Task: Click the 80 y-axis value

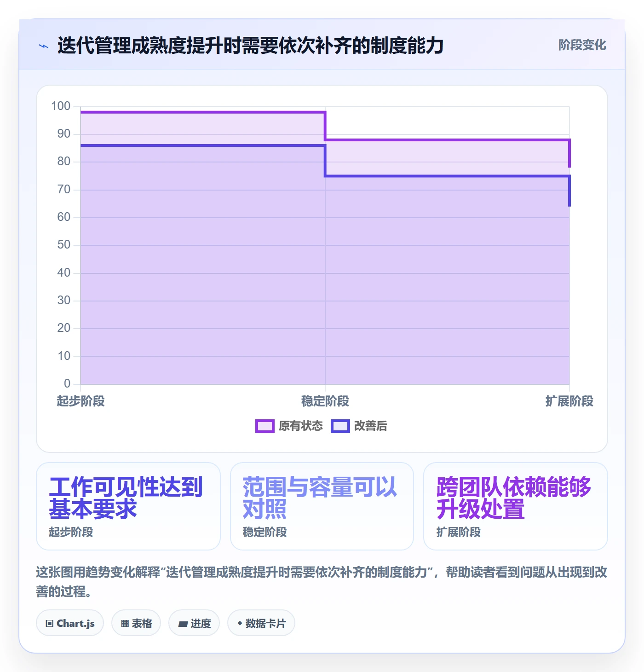Action: [x=64, y=162]
